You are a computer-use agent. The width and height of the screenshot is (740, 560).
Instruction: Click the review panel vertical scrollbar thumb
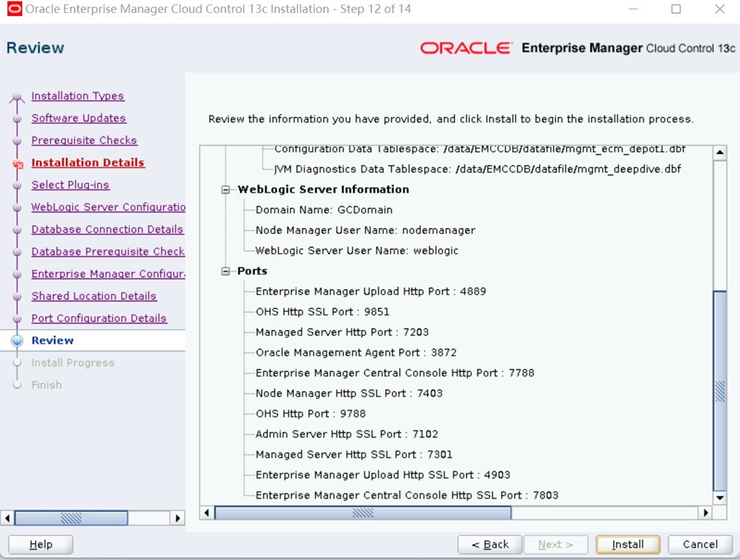(x=720, y=391)
